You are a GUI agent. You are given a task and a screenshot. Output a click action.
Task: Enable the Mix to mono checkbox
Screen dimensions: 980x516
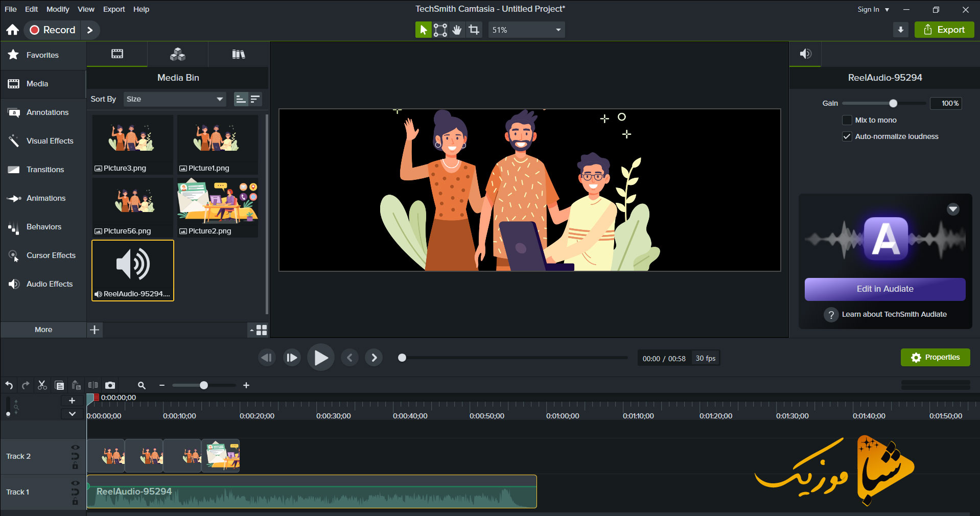click(x=847, y=120)
